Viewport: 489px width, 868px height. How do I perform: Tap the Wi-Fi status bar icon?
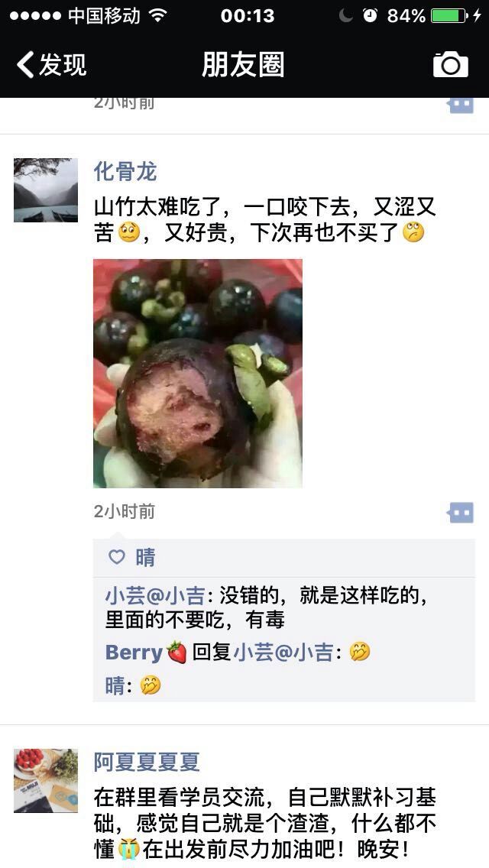pos(158,15)
